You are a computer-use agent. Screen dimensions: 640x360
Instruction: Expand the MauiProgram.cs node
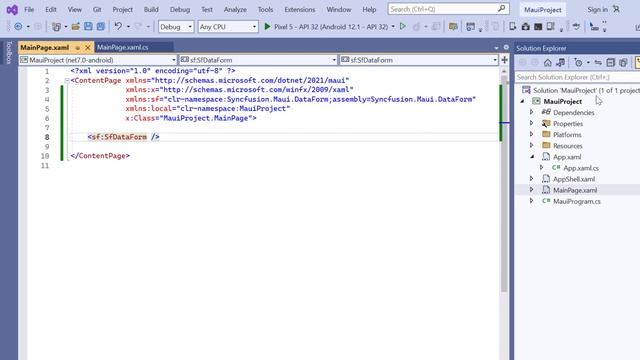coord(531,200)
